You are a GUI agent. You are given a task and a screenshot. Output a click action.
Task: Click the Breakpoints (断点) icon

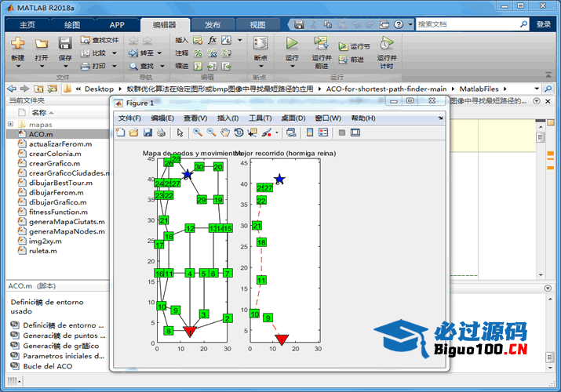pos(260,43)
